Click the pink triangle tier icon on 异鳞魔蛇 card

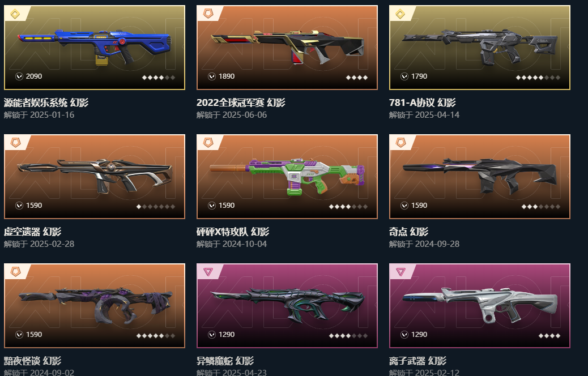point(208,272)
